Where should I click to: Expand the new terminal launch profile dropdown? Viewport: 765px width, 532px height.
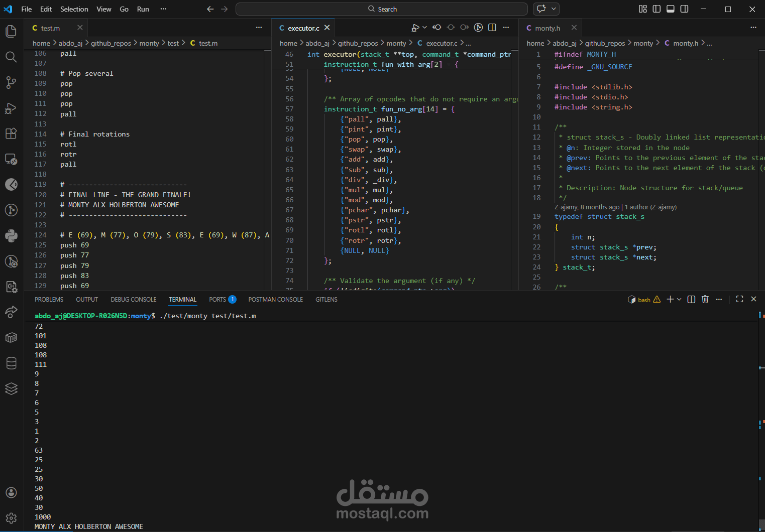click(x=679, y=299)
